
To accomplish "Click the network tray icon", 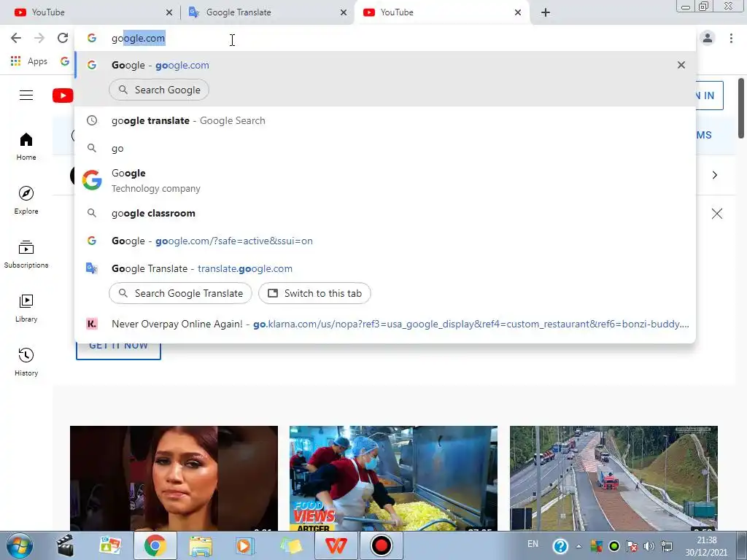I will pyautogui.click(x=667, y=545).
